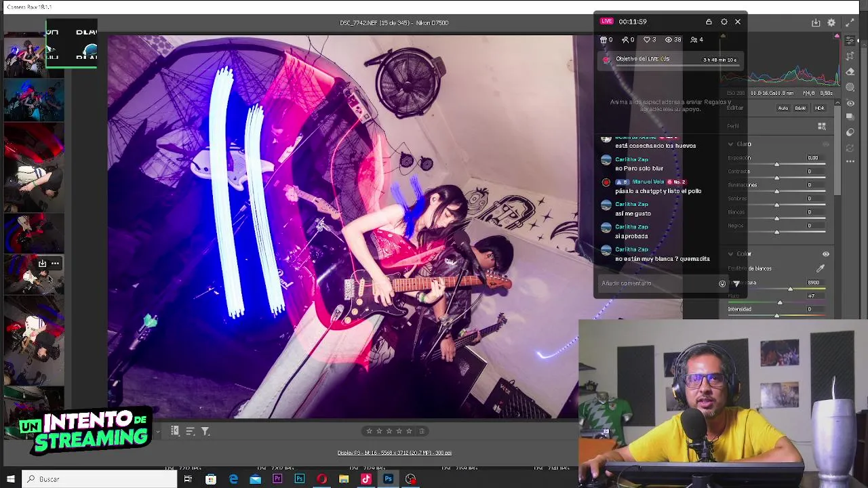Toggle visibility eye of Claro panel

pyautogui.click(x=825, y=144)
